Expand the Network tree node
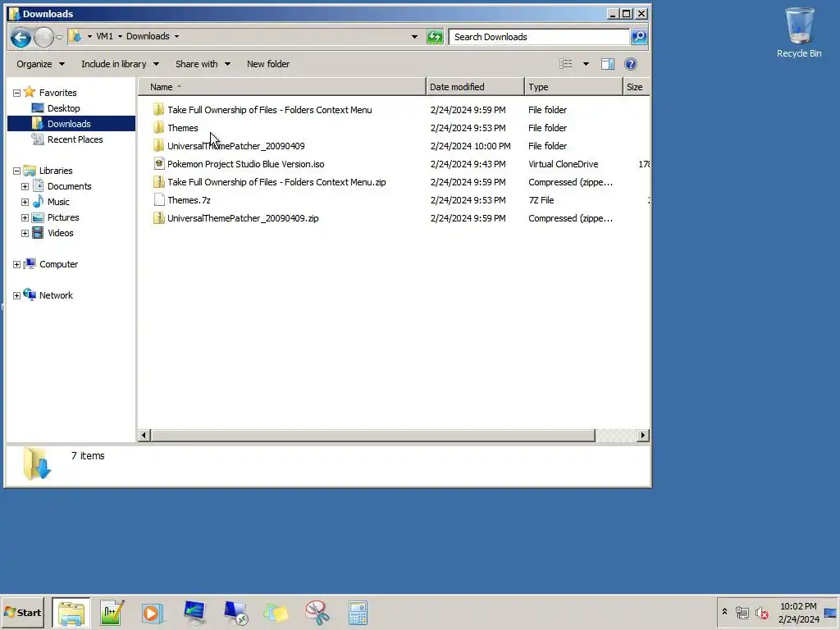840x630 pixels. (16, 295)
